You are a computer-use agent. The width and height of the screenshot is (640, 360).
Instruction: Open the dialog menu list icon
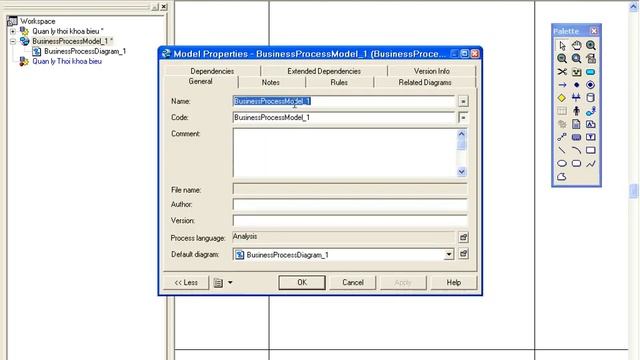point(218,282)
